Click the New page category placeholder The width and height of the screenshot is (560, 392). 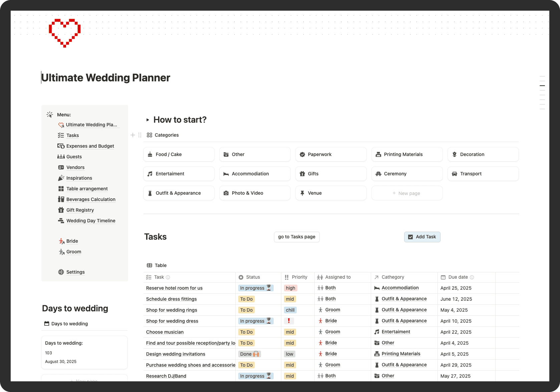[406, 193]
